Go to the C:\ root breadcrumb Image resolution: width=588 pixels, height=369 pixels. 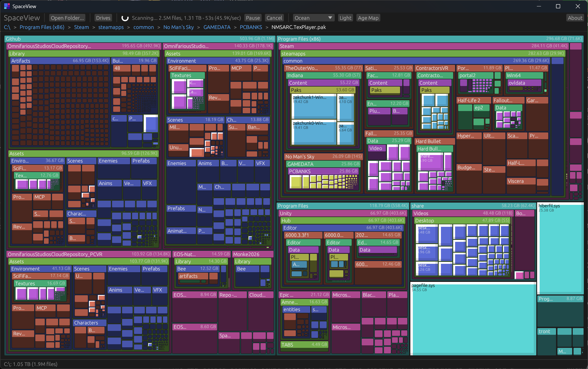(x=7, y=27)
